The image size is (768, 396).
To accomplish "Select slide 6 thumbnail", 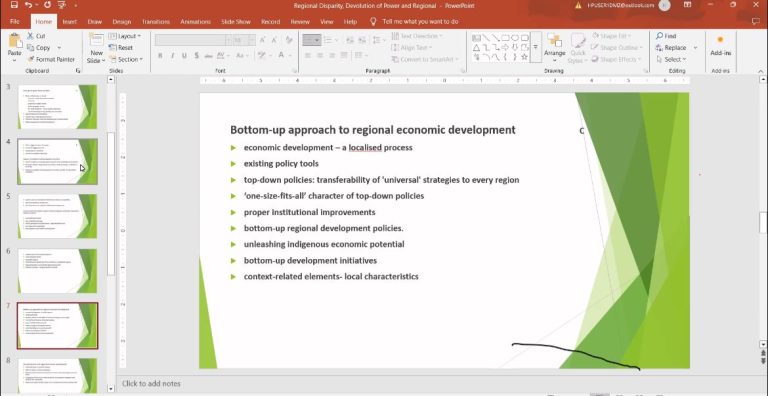I will pos(57,271).
